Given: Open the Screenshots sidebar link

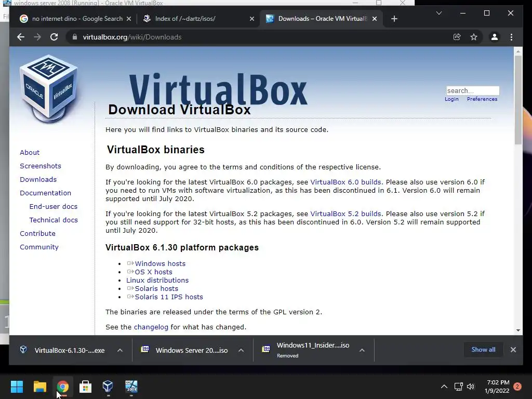Looking at the screenshot, I should click(x=41, y=166).
